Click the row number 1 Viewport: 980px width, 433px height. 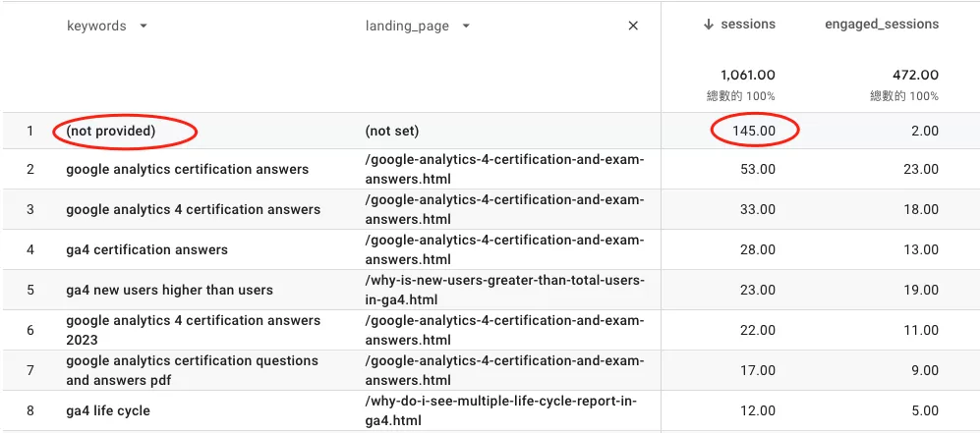[30, 131]
